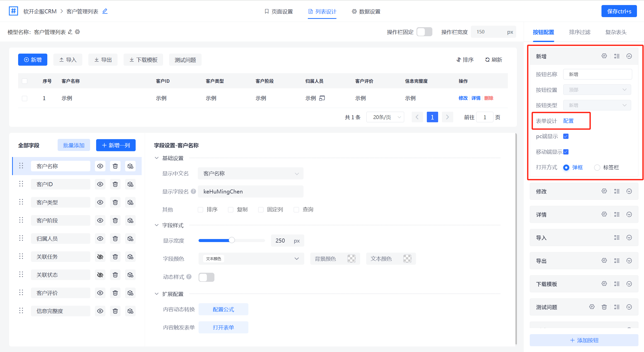Screen dimensions: 644x352
Task: Edit the 客户管理列表 breadcrumb title pencil
Action: click(105, 11)
